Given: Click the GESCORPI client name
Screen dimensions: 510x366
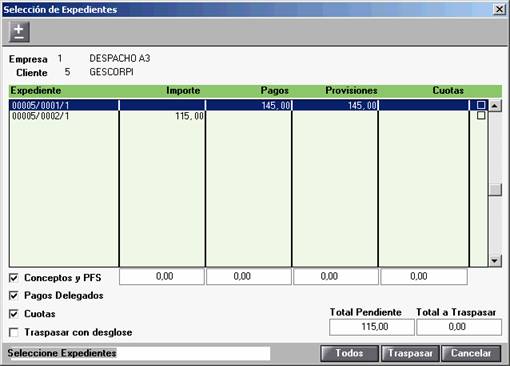Looking at the screenshot, I should [x=111, y=72].
